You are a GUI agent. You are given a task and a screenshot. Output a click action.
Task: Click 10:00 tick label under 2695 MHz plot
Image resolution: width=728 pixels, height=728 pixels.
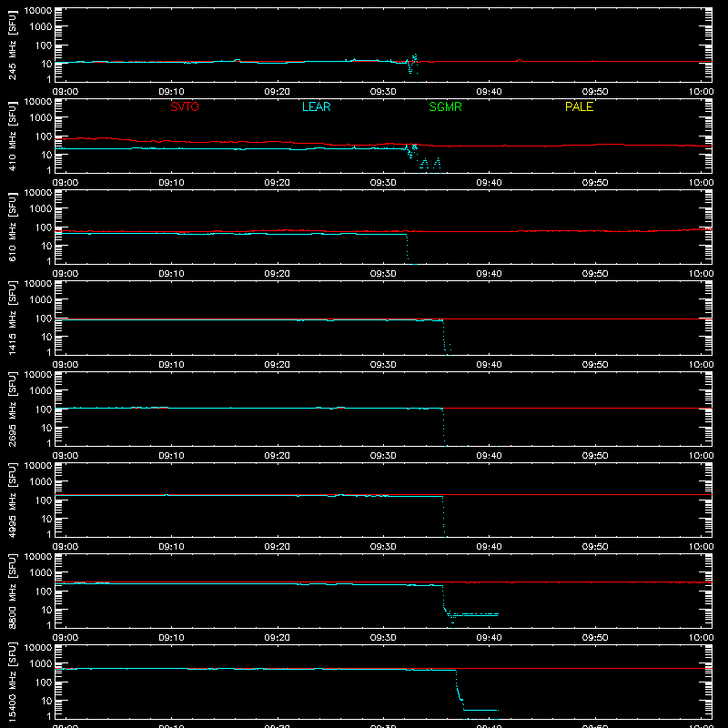point(701,456)
